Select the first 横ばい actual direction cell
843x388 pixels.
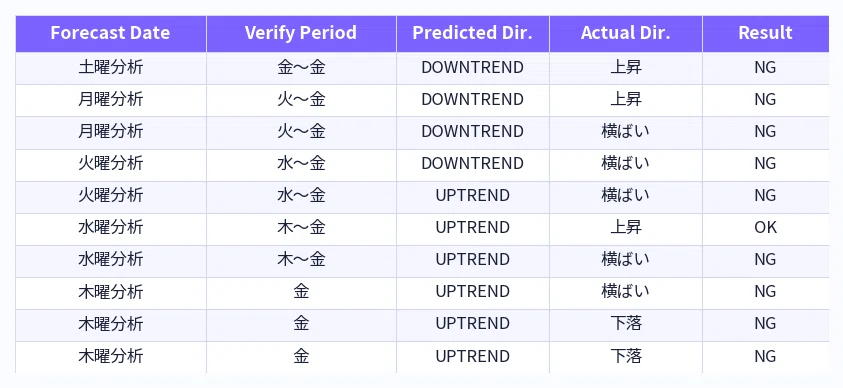pyautogui.click(x=626, y=132)
